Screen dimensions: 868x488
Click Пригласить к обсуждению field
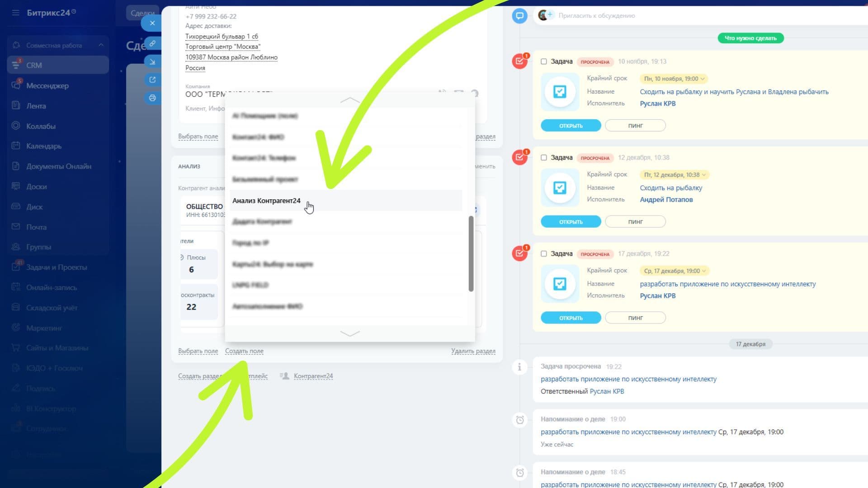[x=597, y=16]
